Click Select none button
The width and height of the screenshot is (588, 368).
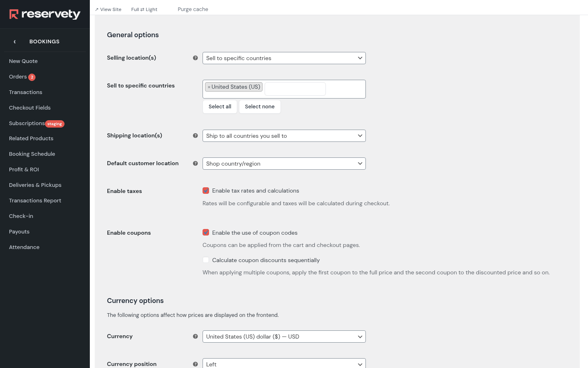[260, 107]
